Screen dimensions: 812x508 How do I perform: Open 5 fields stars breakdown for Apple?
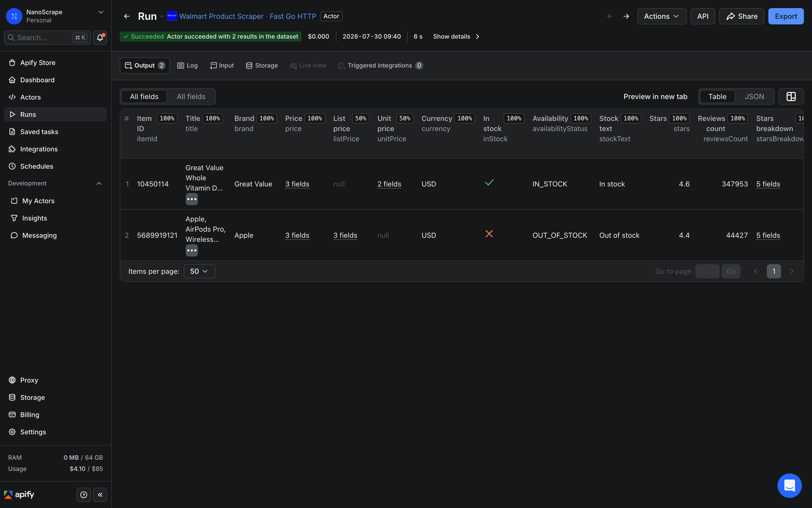(x=768, y=235)
